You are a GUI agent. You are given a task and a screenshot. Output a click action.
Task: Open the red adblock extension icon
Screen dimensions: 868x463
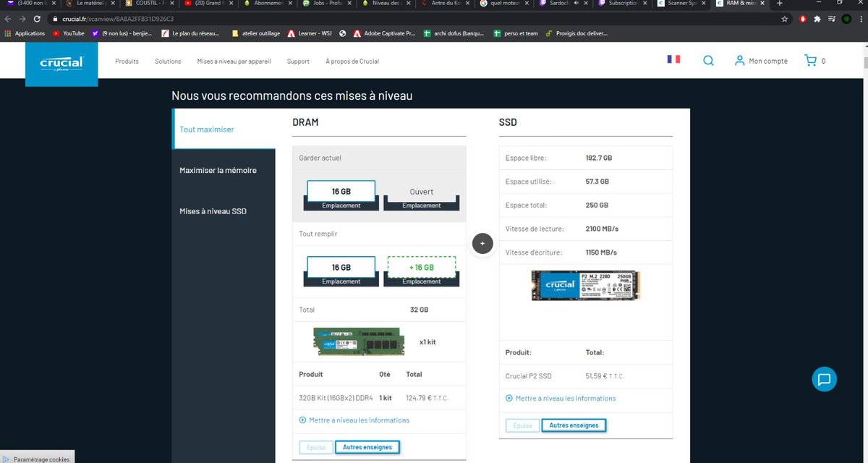click(x=802, y=19)
